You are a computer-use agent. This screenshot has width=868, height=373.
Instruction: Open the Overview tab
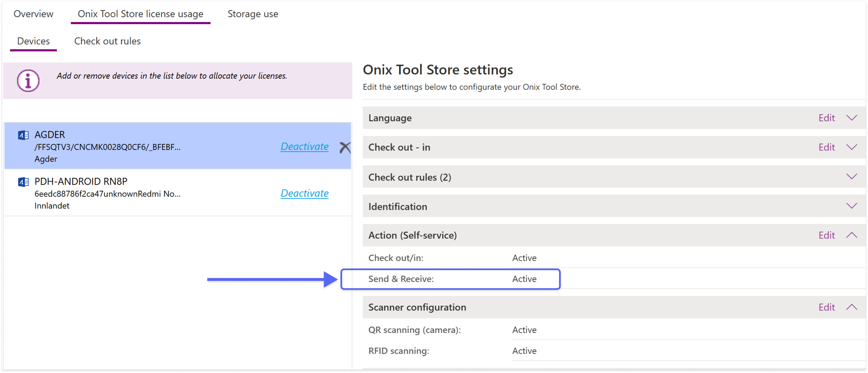click(x=33, y=14)
